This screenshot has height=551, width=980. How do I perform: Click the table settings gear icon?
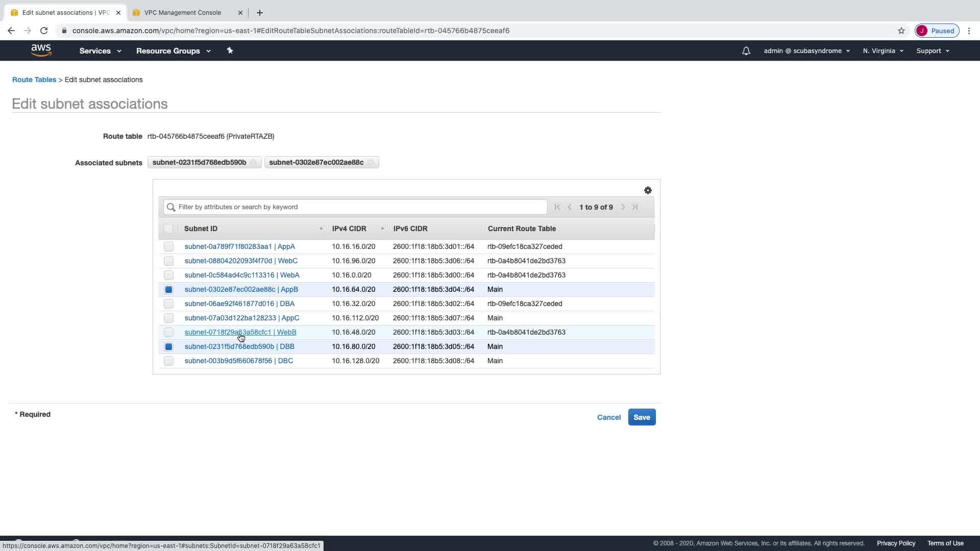point(648,190)
